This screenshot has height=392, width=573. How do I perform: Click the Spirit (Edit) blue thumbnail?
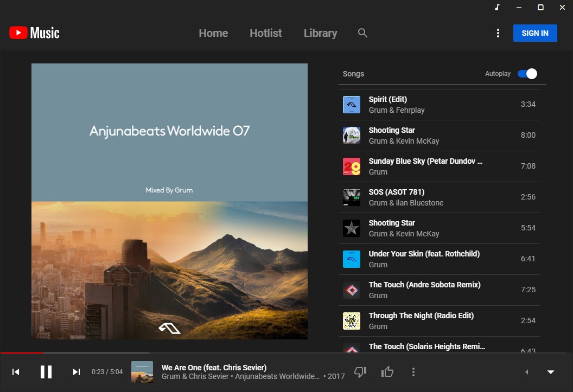[352, 105]
